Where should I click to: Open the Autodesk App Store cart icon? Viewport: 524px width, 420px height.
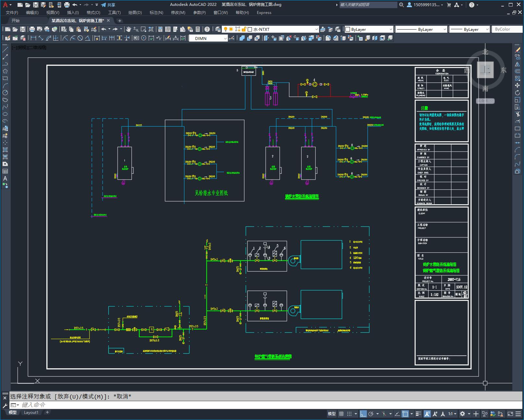coord(449,5)
